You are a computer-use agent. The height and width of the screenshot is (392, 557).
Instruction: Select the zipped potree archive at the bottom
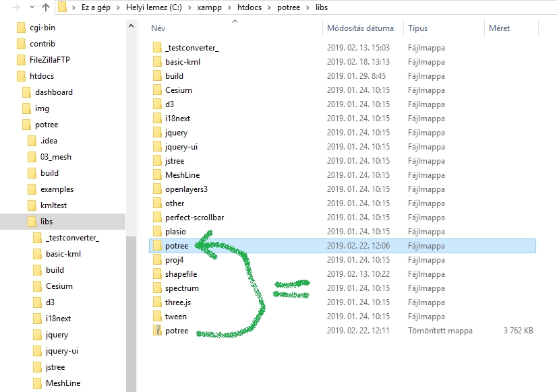click(x=179, y=330)
